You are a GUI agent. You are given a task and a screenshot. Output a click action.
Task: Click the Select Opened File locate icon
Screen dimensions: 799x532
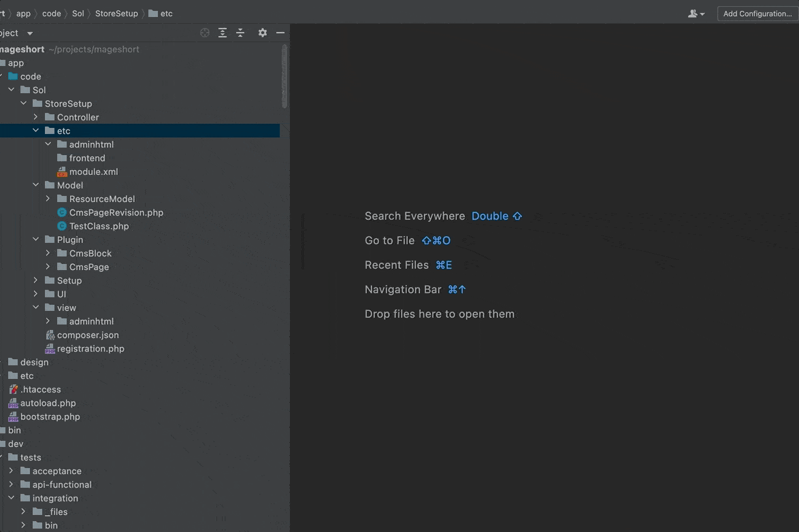[205, 33]
